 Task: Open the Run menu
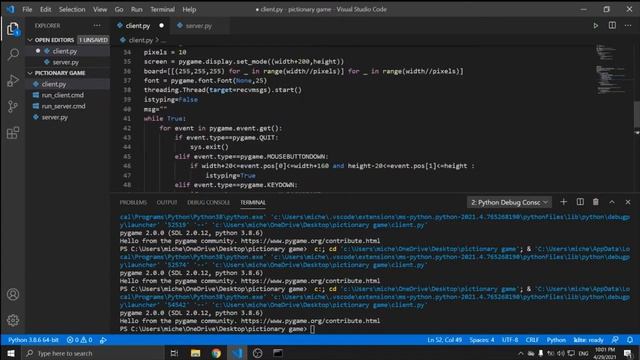point(137,9)
